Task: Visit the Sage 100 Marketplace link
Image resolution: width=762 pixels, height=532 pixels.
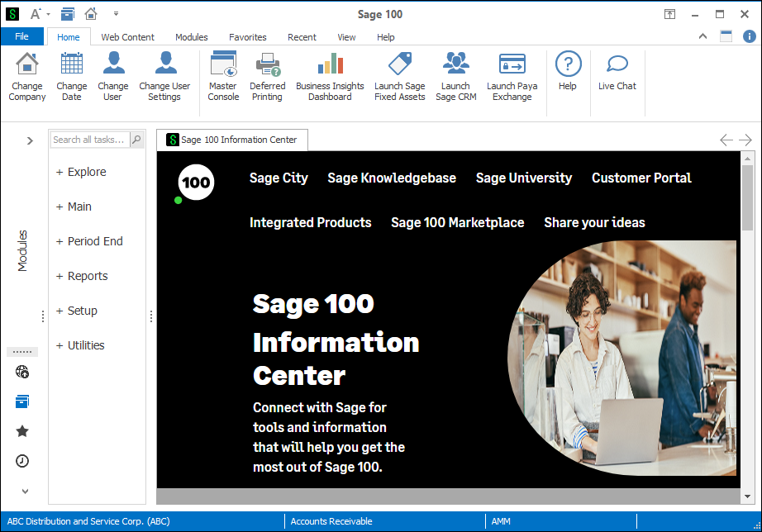Action: point(457,222)
